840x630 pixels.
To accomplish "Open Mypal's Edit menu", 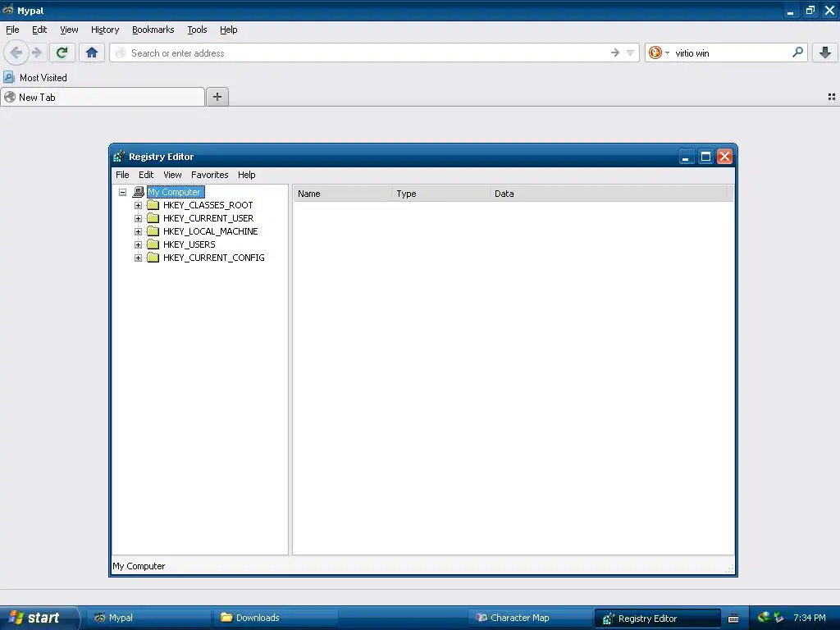I will click(x=39, y=30).
